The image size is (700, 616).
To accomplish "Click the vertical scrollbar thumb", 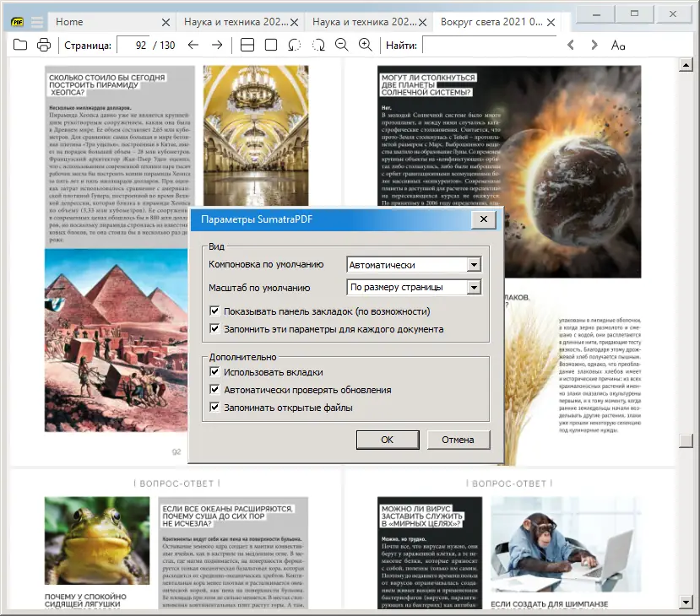I will click(686, 440).
